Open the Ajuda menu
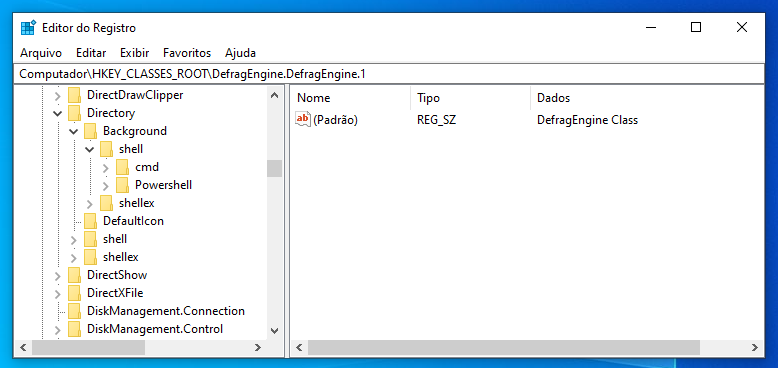 point(240,53)
